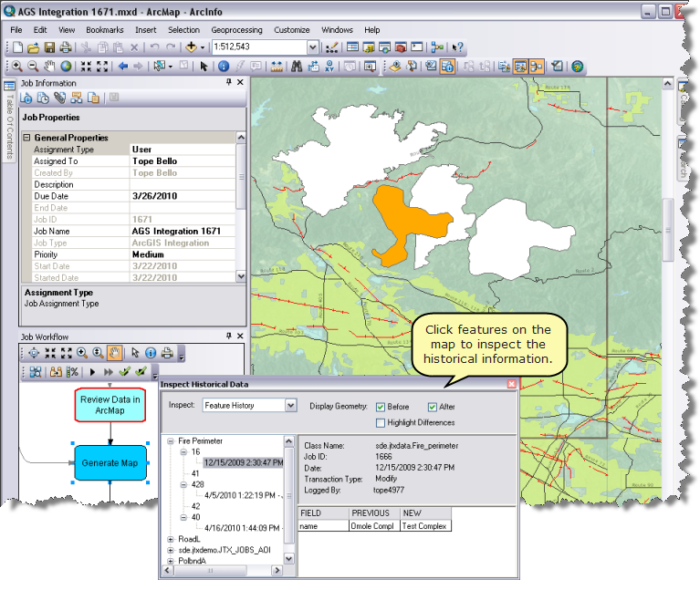Click the Undo arrow icon
This screenshot has height=590, width=700.
tap(154, 47)
